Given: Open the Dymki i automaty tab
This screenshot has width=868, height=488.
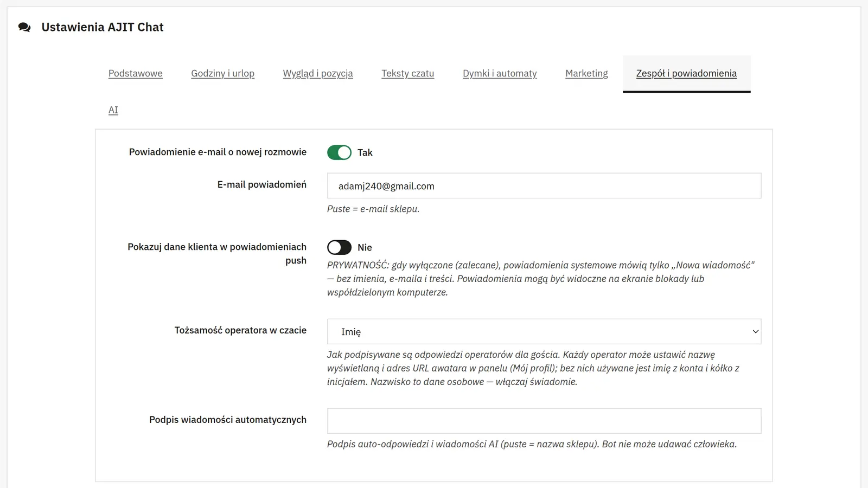Looking at the screenshot, I should 500,73.
